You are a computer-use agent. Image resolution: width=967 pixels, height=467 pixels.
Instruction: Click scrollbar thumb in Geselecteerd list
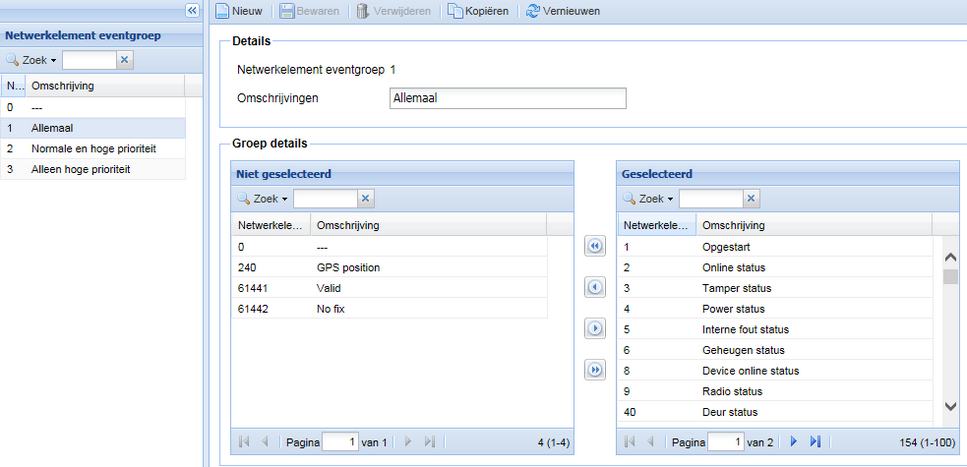(950, 276)
